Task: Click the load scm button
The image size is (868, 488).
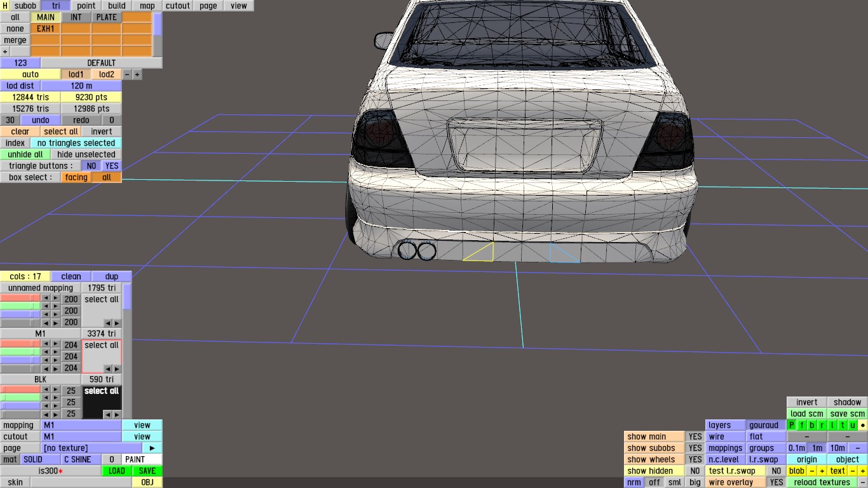Action: (807, 414)
